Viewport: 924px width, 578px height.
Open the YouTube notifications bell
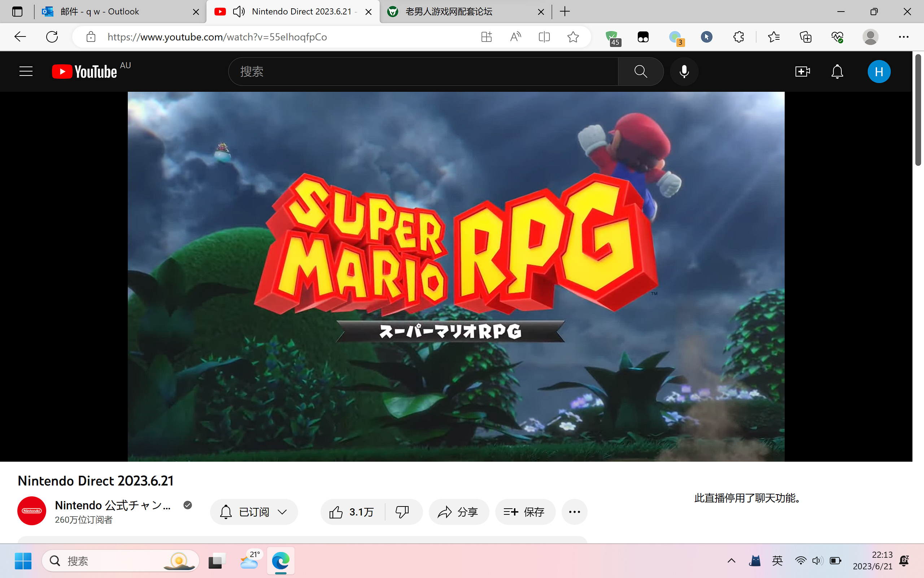pyautogui.click(x=837, y=72)
